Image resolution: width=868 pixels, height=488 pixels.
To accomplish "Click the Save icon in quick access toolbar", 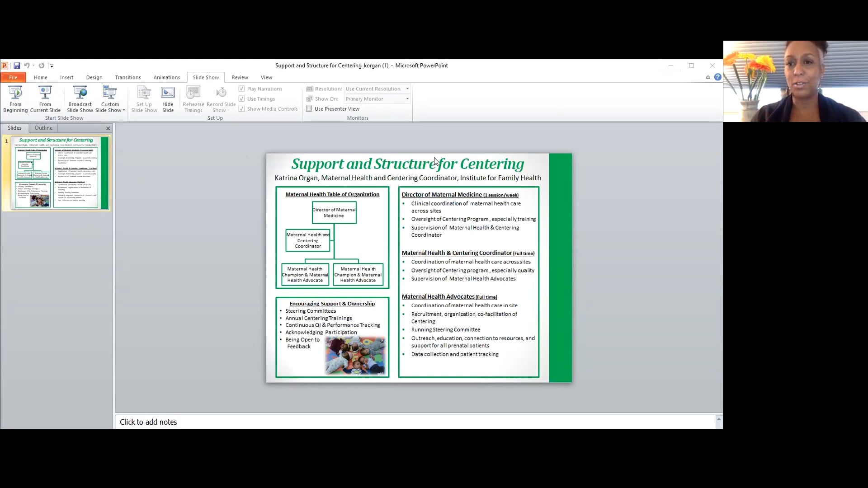I will [x=17, y=66].
